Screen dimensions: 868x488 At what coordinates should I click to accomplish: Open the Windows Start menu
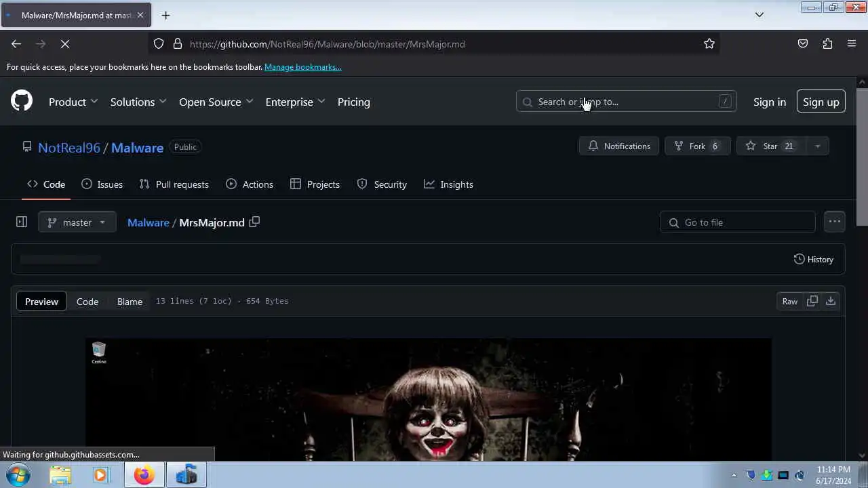tap(18, 475)
